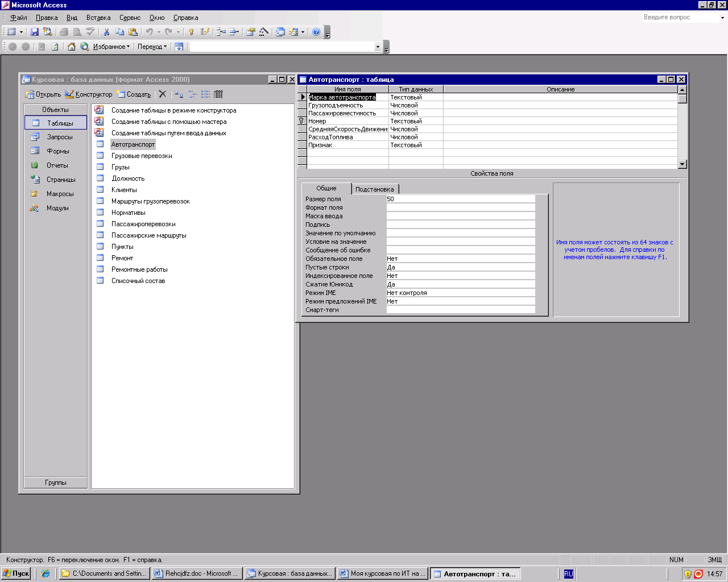Click the Cut scissors icon

[106, 32]
